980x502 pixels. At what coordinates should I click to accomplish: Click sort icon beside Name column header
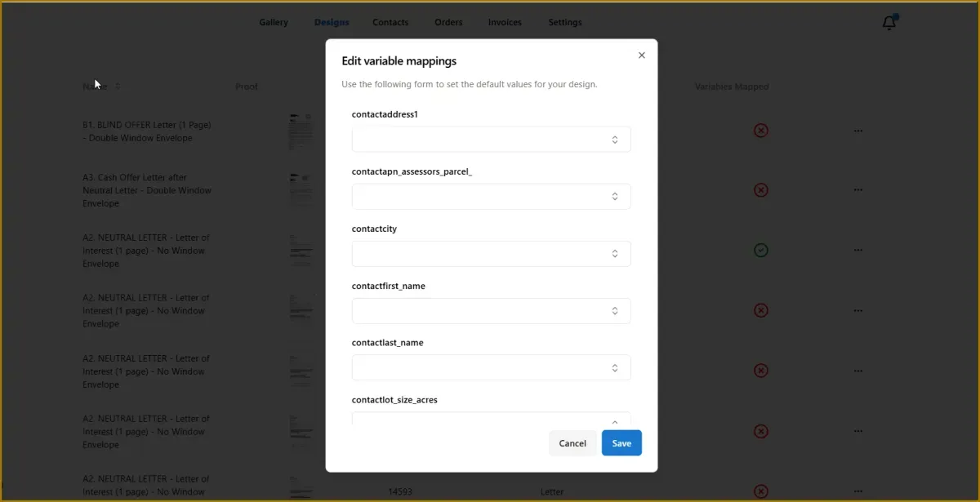[x=118, y=87]
